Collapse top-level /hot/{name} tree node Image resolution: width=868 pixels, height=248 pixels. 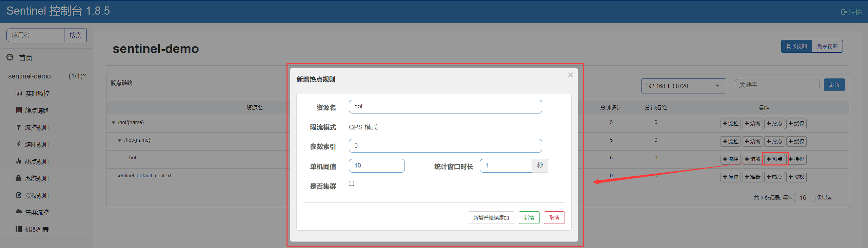pos(114,123)
